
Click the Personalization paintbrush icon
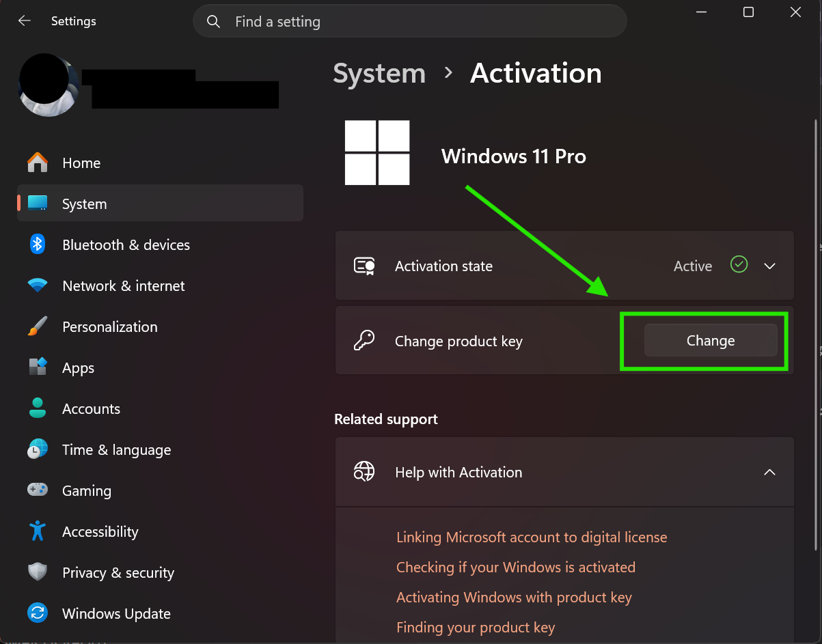[x=38, y=326]
